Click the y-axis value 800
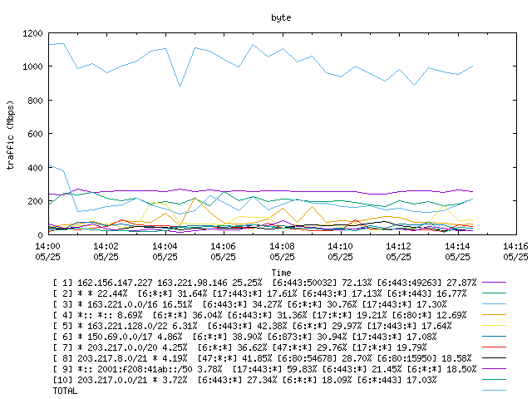 click(35, 101)
